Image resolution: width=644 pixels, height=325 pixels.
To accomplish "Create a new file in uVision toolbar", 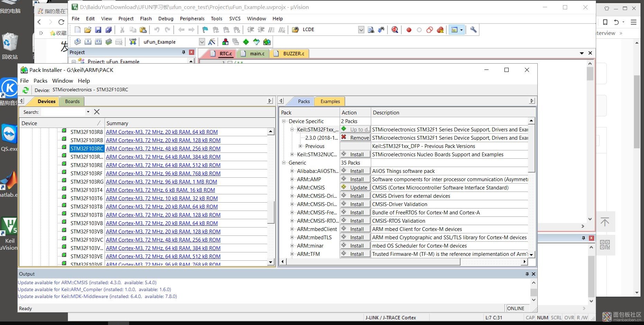I will [78, 30].
